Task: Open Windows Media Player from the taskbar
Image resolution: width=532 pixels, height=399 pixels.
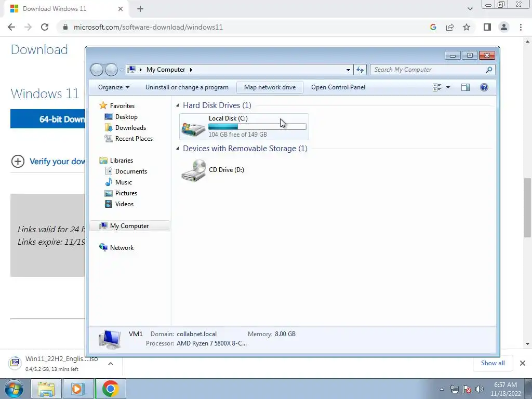Action: [x=77, y=389]
